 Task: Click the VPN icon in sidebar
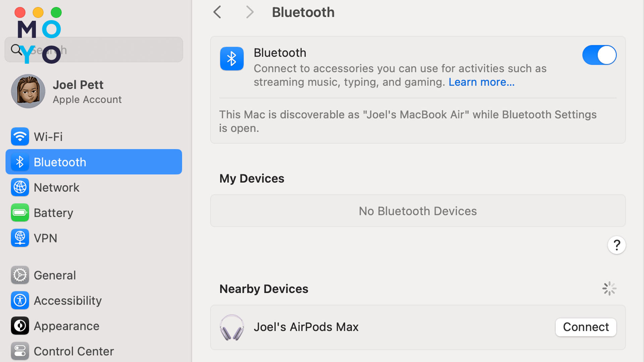click(20, 238)
